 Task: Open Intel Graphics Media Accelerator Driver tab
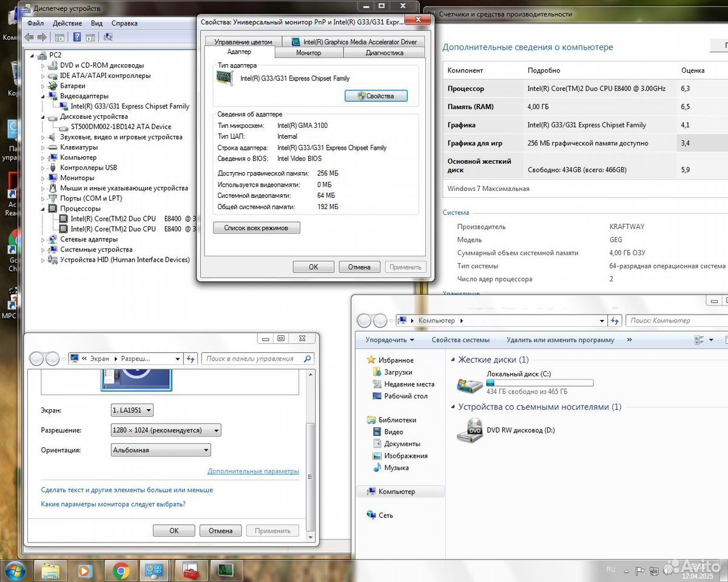point(355,42)
